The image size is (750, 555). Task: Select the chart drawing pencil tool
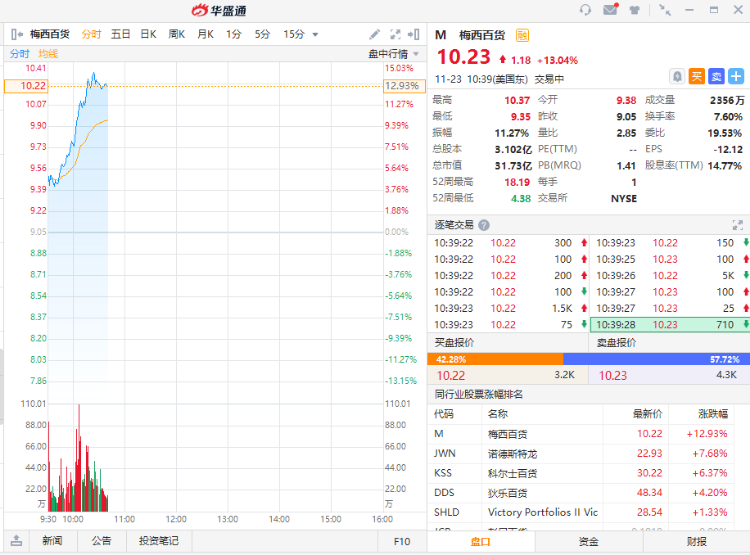coord(375,34)
